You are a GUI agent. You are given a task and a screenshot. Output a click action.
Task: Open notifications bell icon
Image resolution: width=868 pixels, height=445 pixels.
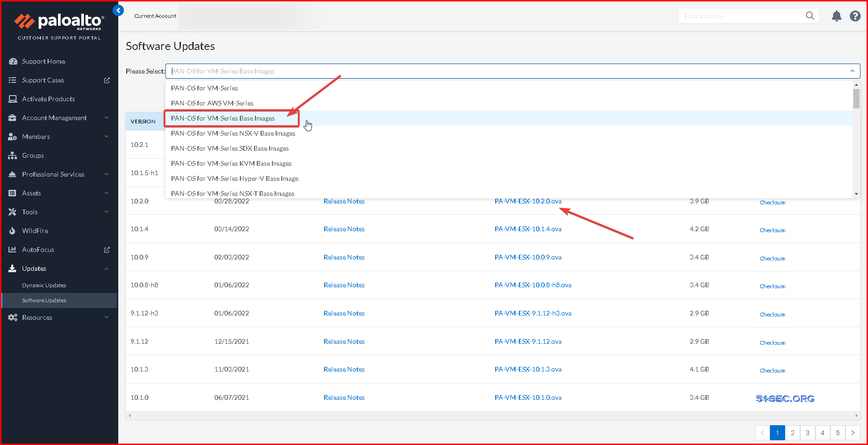click(836, 16)
